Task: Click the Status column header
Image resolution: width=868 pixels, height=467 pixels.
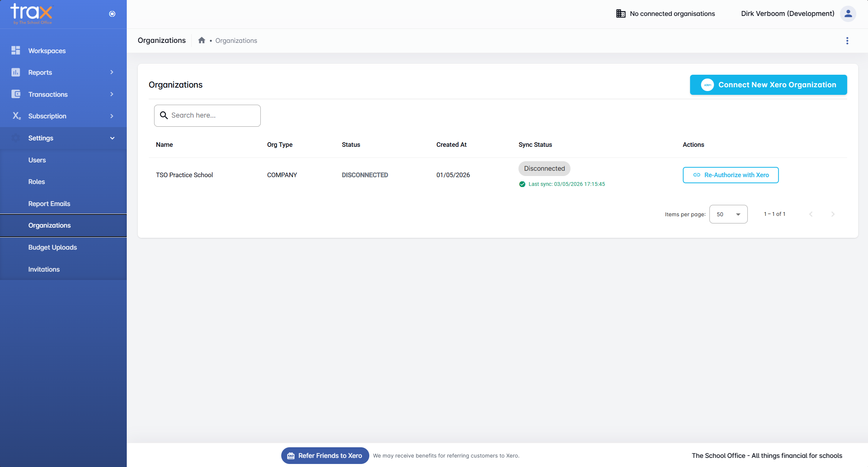Action: pos(351,145)
